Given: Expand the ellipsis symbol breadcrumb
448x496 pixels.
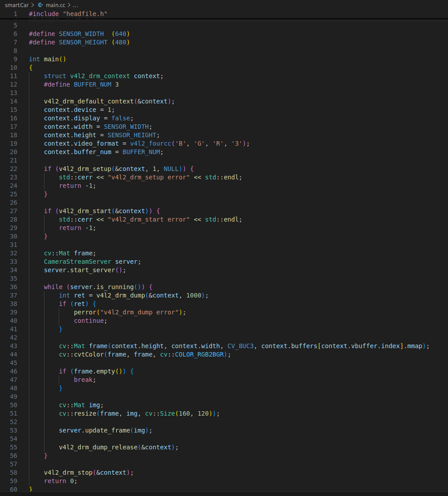Looking at the screenshot, I should tap(75, 5).
